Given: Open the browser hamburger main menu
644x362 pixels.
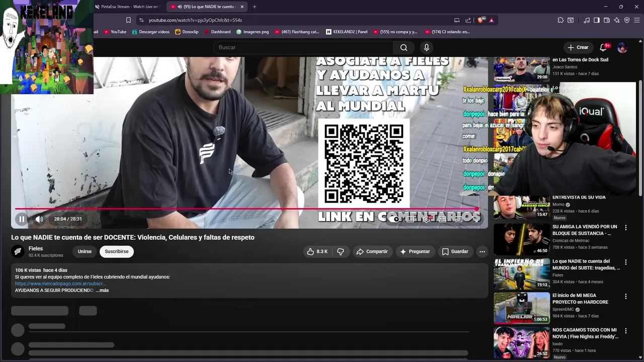Looking at the screenshot, I should click(637, 20).
